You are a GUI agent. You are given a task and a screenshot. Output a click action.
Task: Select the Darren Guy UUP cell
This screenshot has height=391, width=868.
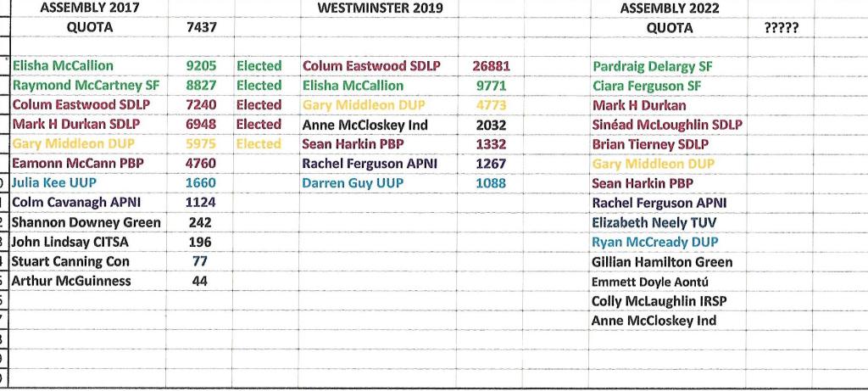coord(353,183)
